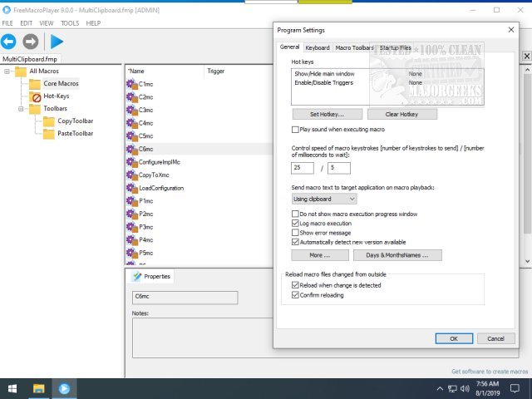Click the blue Play macro toolbar icon
The image size is (532, 399).
(57, 42)
